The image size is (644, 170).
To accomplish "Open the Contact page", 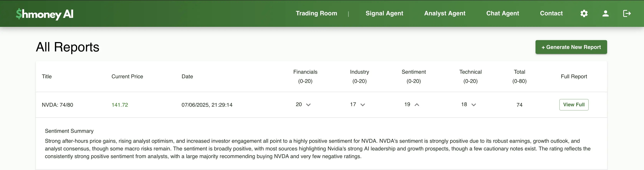I will pos(551,13).
